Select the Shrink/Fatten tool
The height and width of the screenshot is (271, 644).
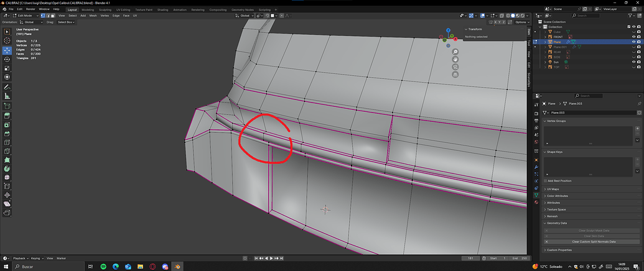(7, 196)
